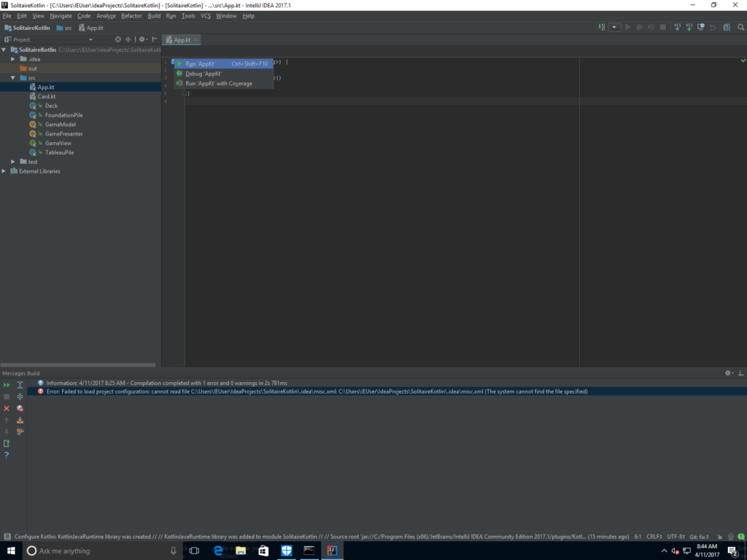Click src breadcrumb in navigation bar
Screen dimensions: 747x560
coord(64,28)
